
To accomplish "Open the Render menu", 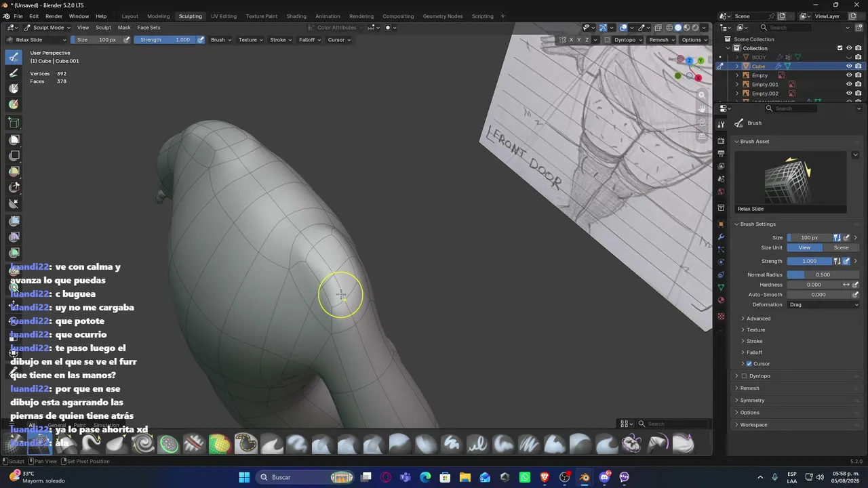I will 54,16.
